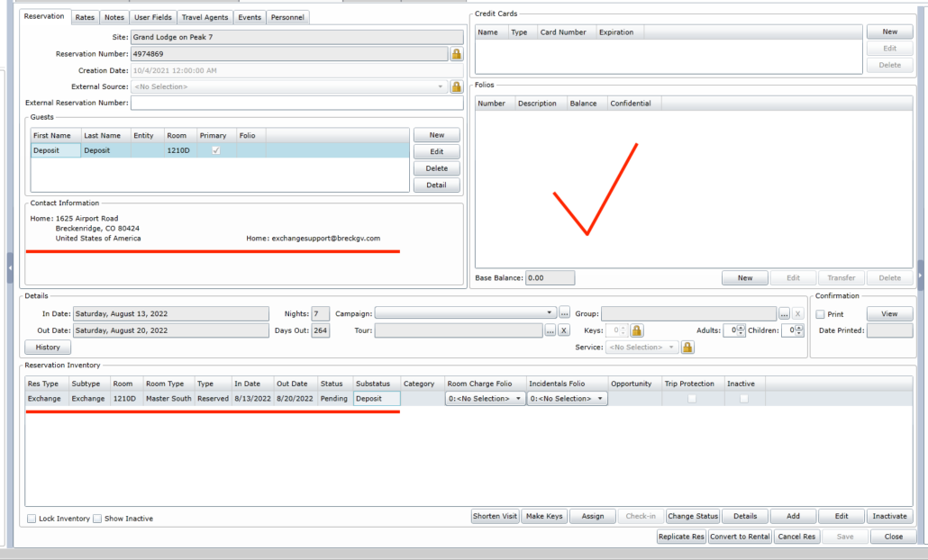Screen dimensions: 928x560
Task: Open the Tour ellipsis browse button
Action: [550, 330]
